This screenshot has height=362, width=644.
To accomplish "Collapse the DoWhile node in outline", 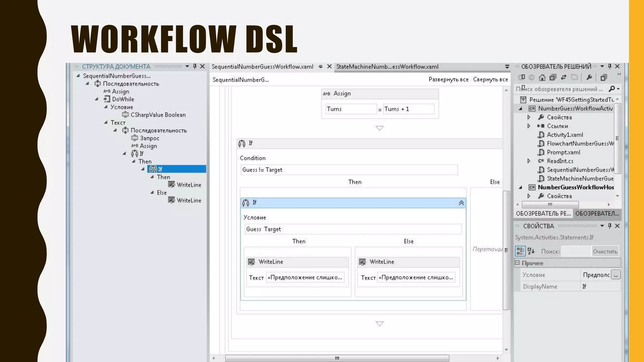I will (97, 99).
